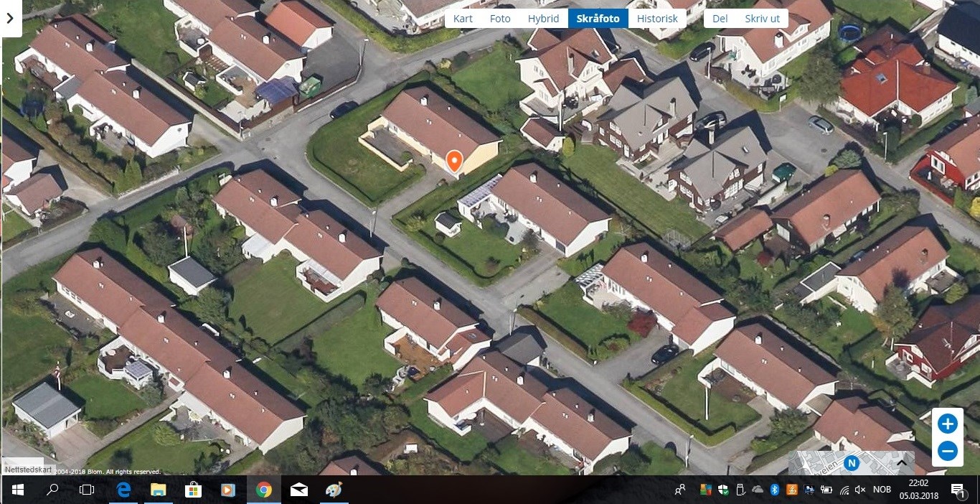Viewport: 980px width, 504px height.
Task: Zoom in with the plus button
Action: click(947, 424)
